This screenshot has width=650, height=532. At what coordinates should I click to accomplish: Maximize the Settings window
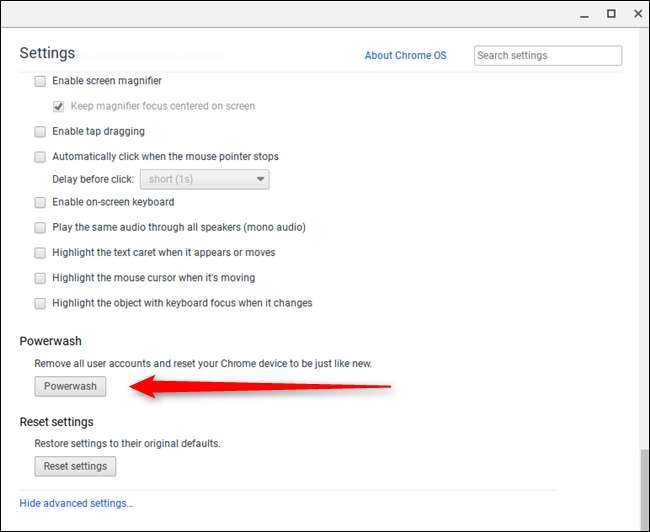coord(611,14)
